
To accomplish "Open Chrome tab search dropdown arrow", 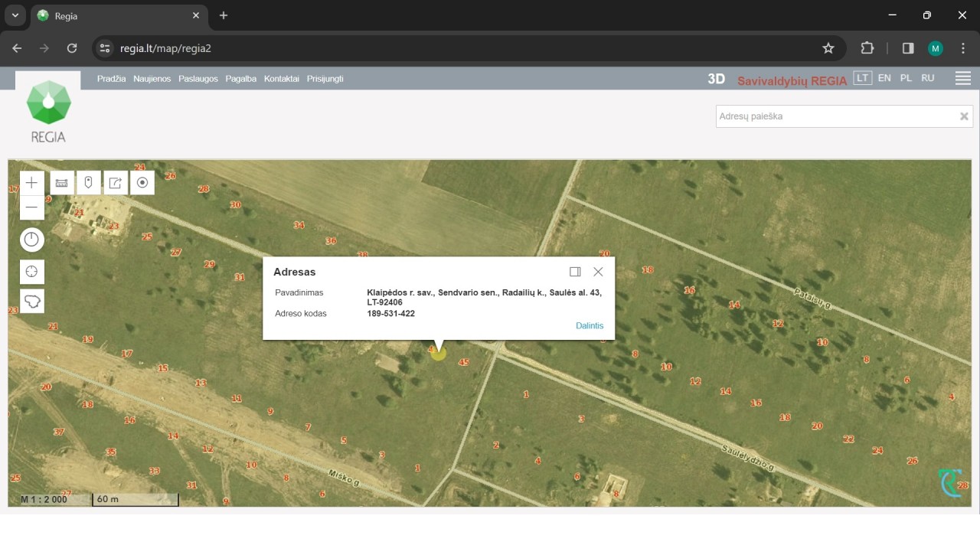I will 15,15.
